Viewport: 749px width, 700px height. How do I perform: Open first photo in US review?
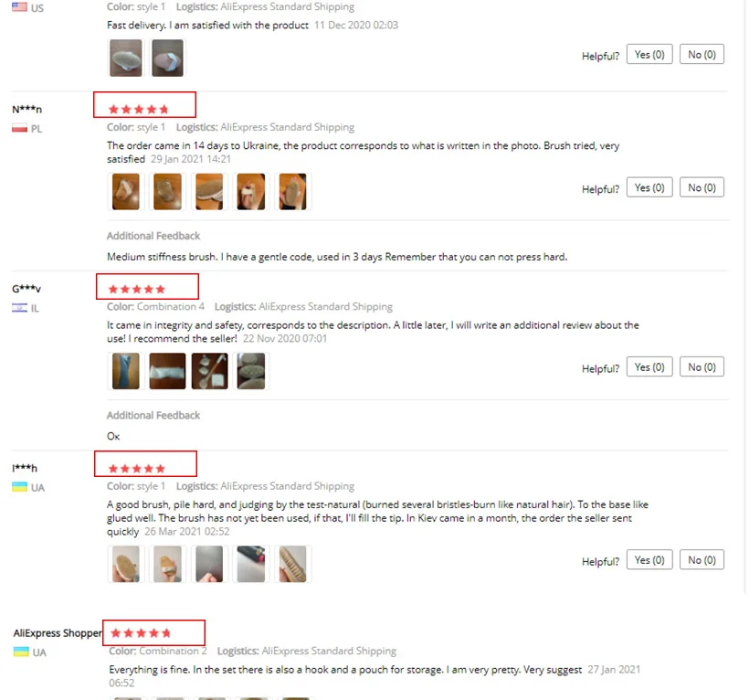click(x=126, y=58)
